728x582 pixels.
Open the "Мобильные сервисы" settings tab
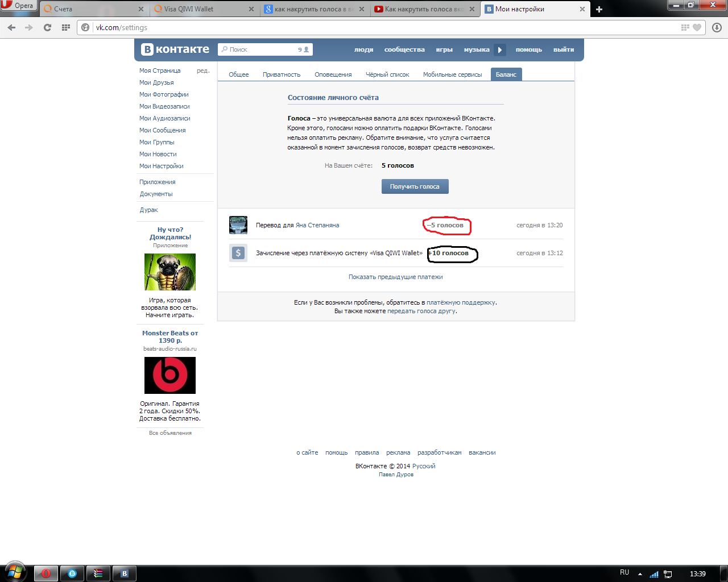pyautogui.click(x=453, y=74)
